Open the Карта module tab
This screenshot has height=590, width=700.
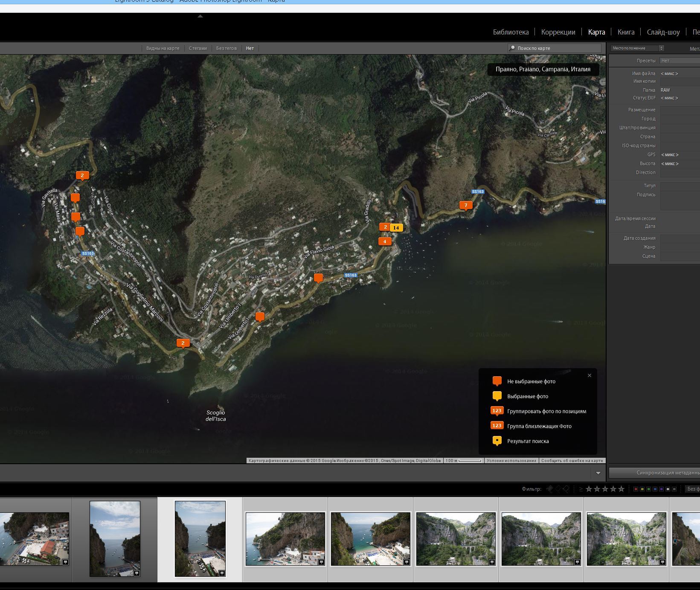(x=596, y=32)
